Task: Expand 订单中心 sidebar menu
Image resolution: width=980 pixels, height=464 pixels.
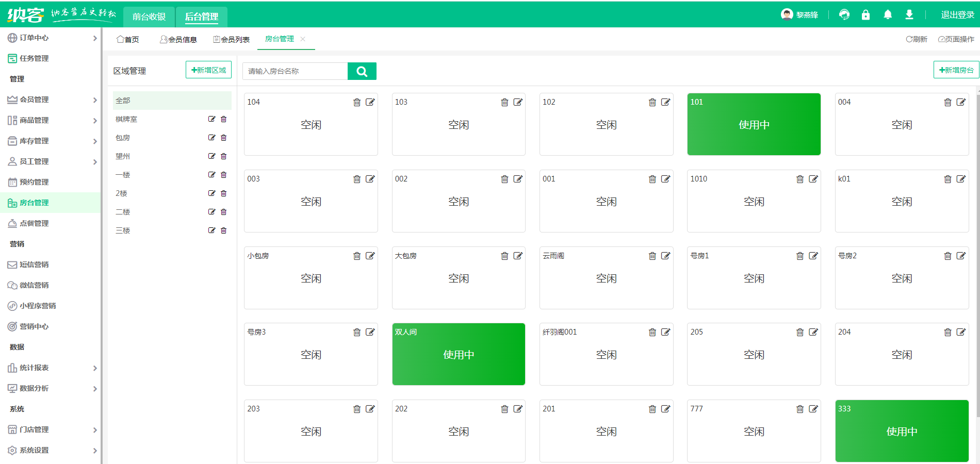Action: tap(52, 38)
